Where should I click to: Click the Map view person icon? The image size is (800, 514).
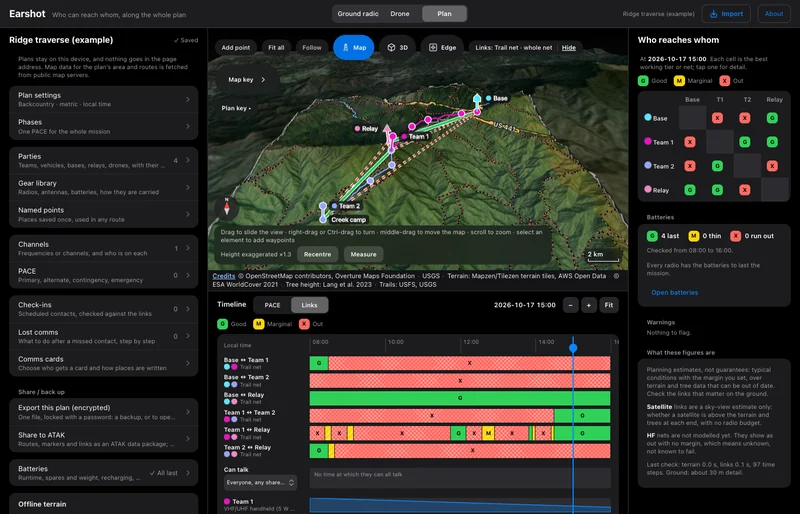345,47
